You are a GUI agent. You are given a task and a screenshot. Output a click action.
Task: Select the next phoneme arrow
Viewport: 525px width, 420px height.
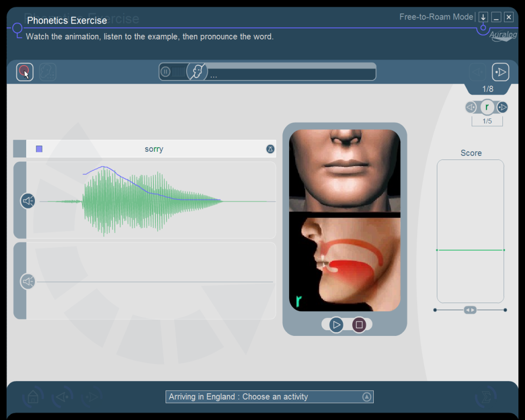coord(502,107)
